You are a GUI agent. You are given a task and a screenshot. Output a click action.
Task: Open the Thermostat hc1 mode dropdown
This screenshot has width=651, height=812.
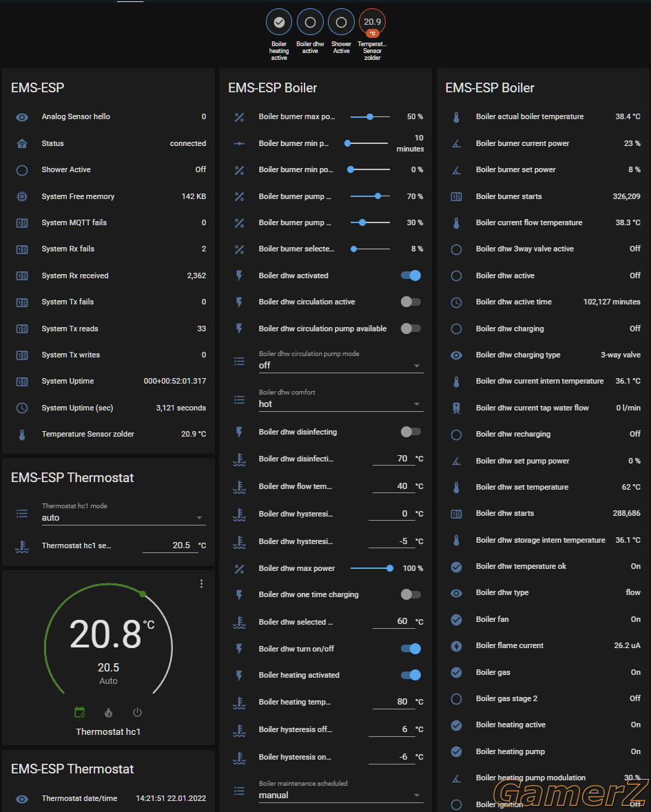124,513
